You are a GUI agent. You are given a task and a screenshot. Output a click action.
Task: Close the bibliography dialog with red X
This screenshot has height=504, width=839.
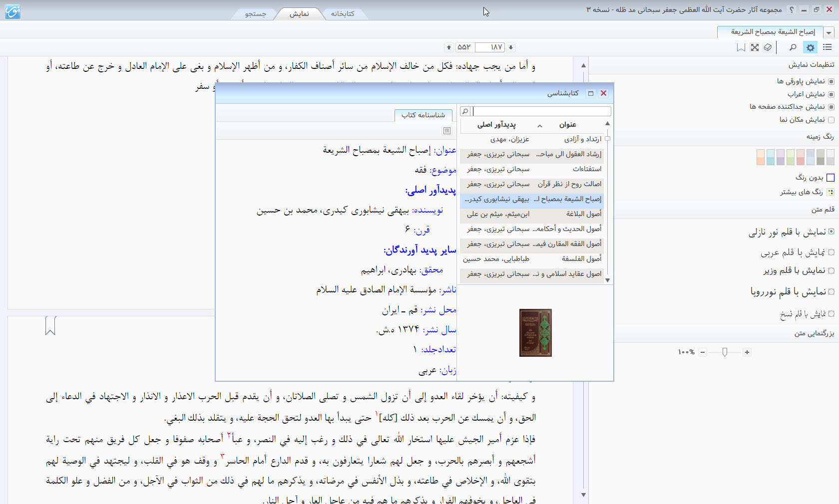(603, 93)
